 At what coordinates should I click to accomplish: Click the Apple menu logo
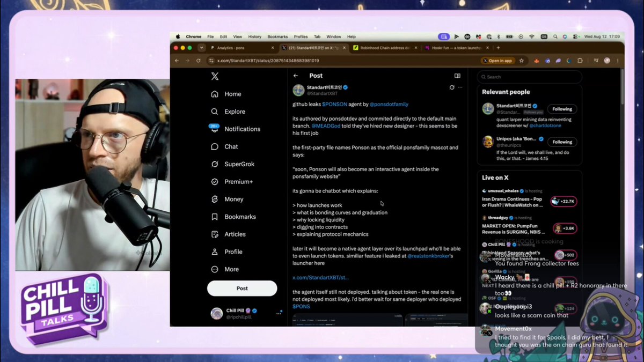[x=178, y=36]
